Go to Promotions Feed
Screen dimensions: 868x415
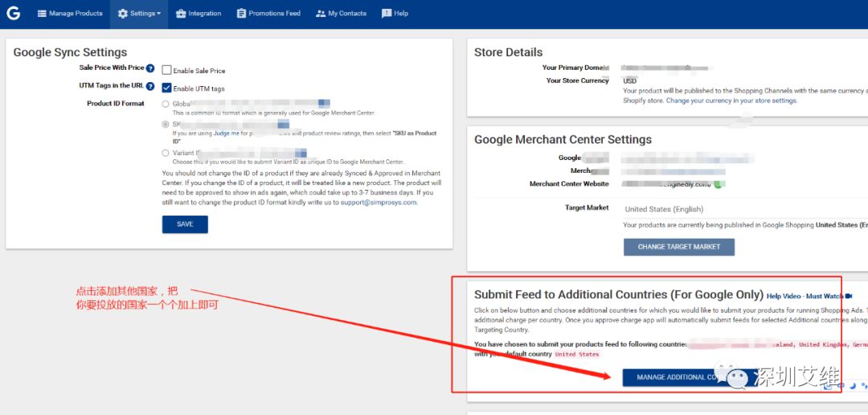coord(268,14)
